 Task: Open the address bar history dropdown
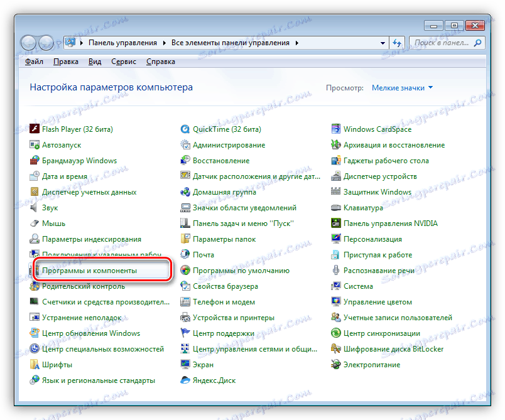(x=383, y=43)
